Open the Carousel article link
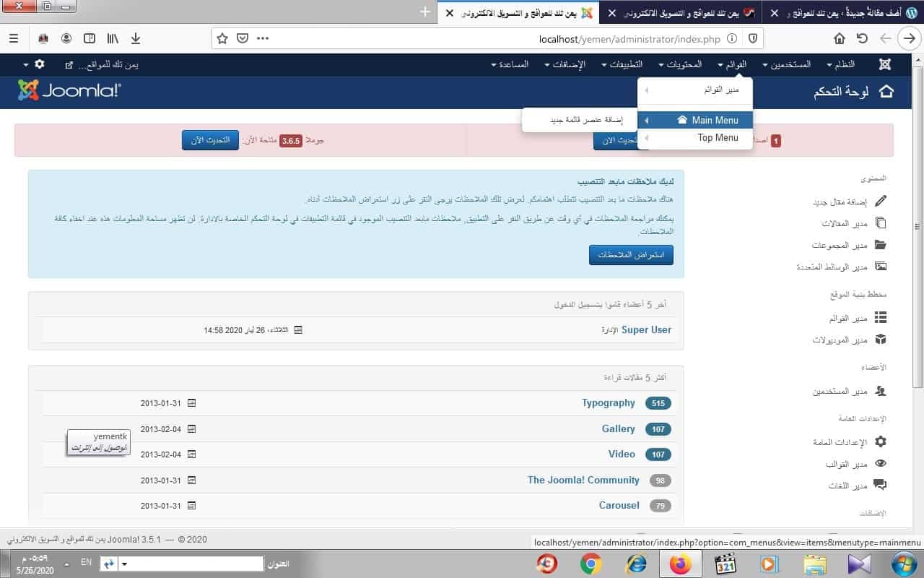Screen dimensions: 924x578 [x=619, y=505]
